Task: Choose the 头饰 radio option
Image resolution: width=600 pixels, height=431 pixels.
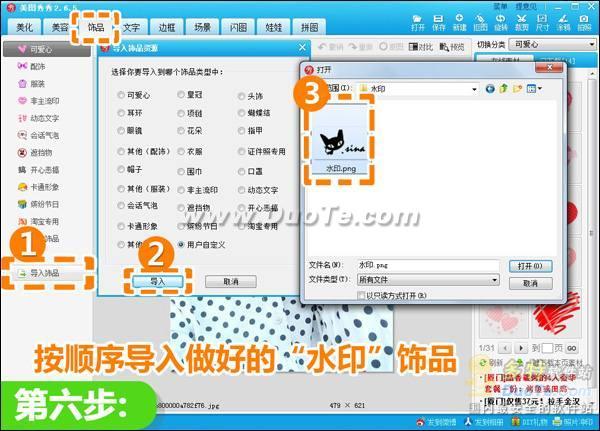Action: click(x=241, y=96)
